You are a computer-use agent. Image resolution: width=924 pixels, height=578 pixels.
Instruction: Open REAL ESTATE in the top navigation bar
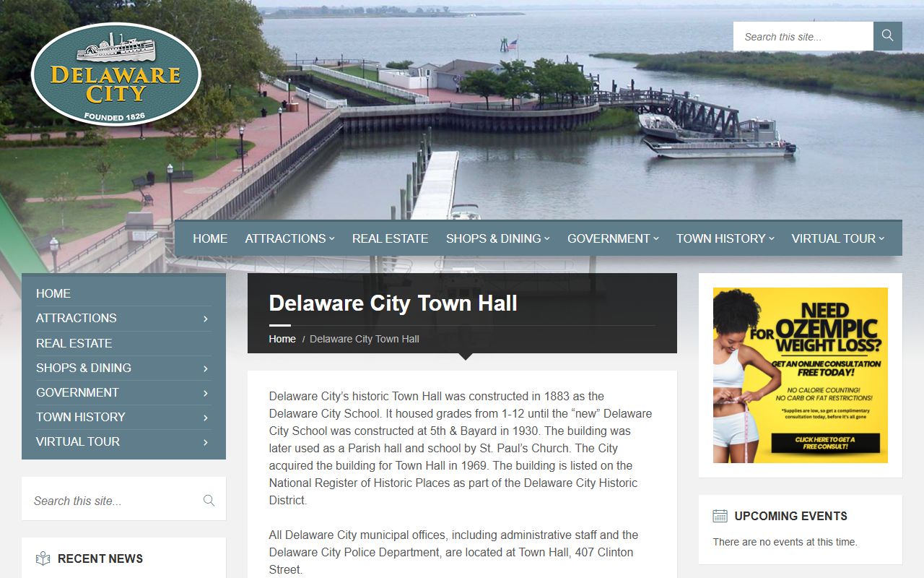[390, 238]
